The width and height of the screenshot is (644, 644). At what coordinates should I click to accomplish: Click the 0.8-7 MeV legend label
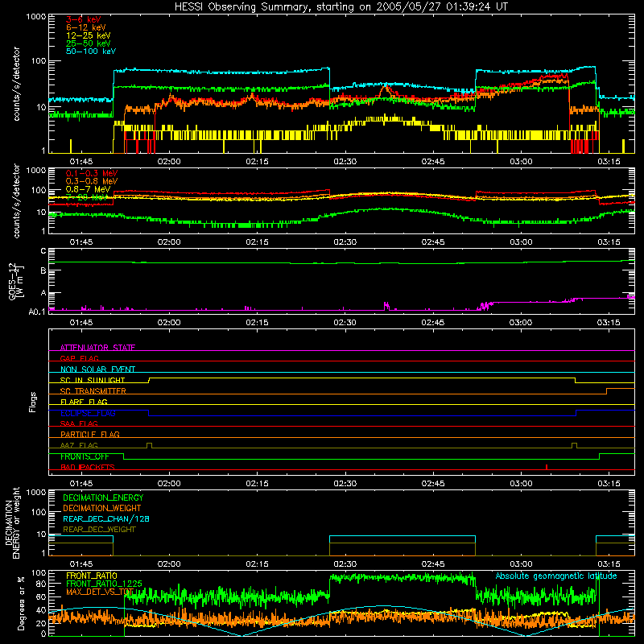pos(89,189)
